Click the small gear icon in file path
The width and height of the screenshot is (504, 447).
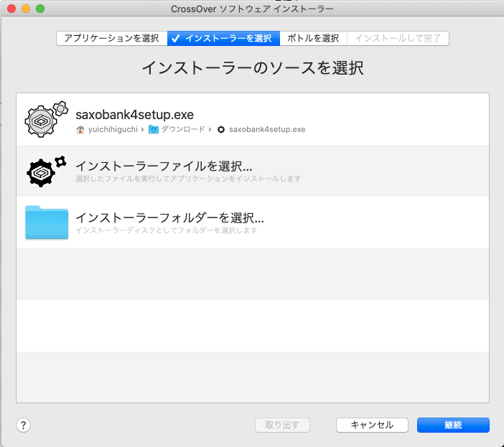click(x=221, y=129)
